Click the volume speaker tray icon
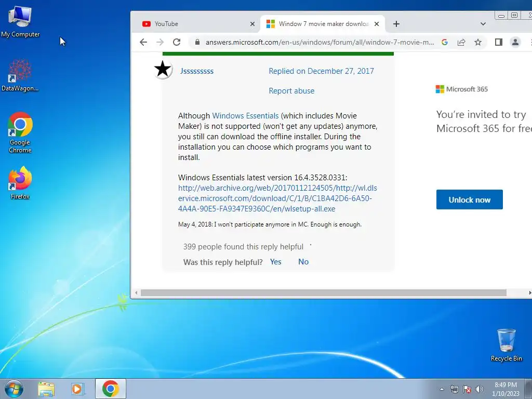 click(x=479, y=389)
